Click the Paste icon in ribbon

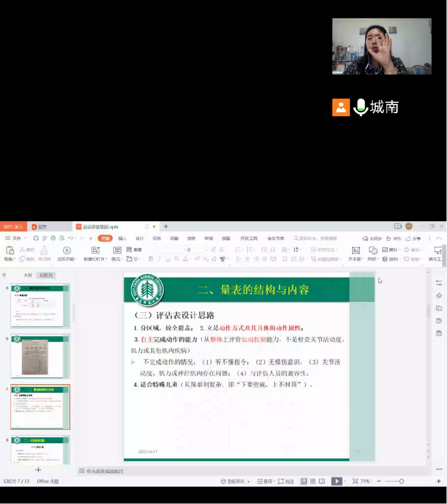(x=9, y=251)
